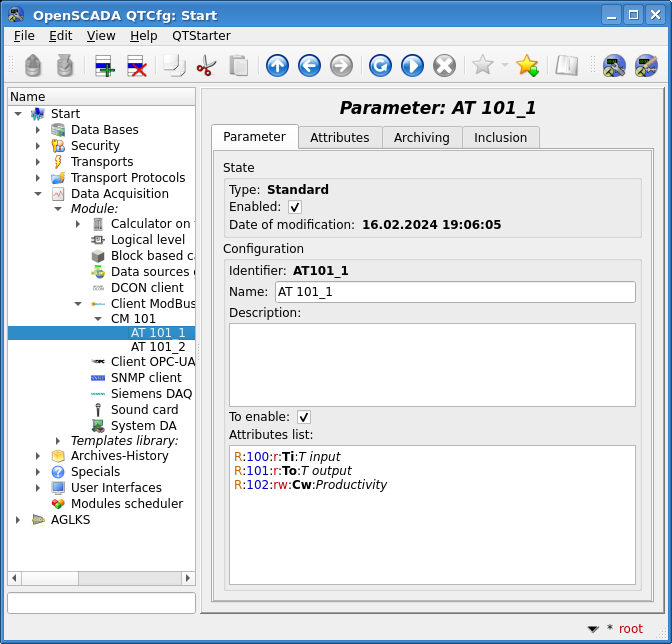
Task: Click the Refresh page icon
Action: point(380,66)
